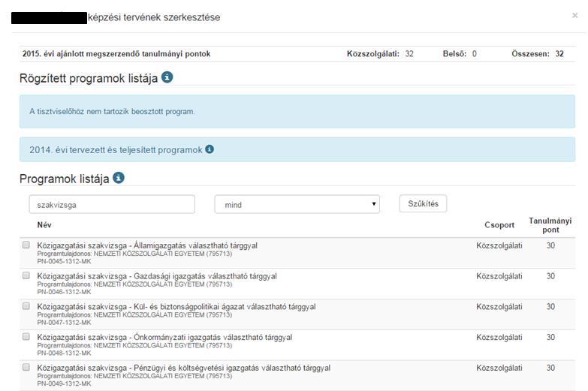Click the Programok listája heading
The height and width of the screenshot is (391, 588).
tap(64, 179)
